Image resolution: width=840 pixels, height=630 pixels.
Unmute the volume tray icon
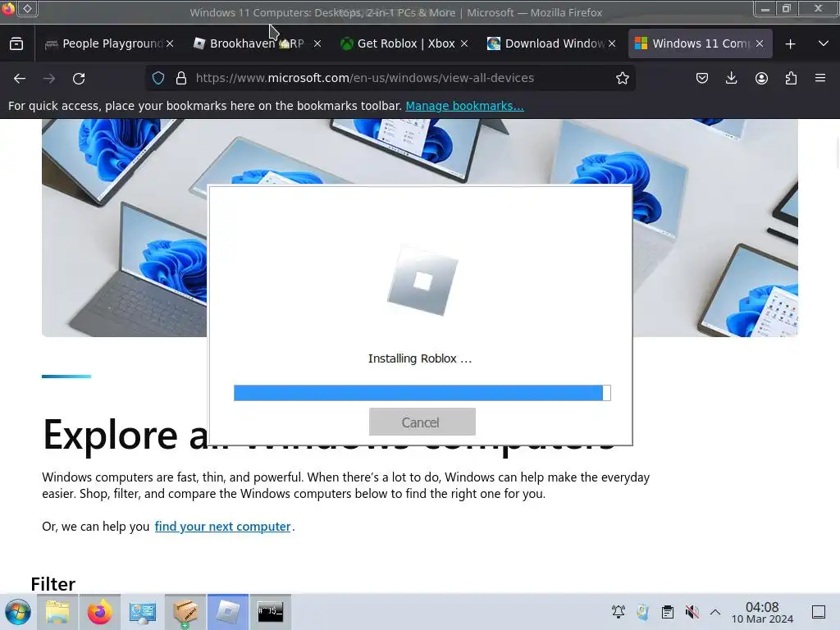[x=692, y=612]
